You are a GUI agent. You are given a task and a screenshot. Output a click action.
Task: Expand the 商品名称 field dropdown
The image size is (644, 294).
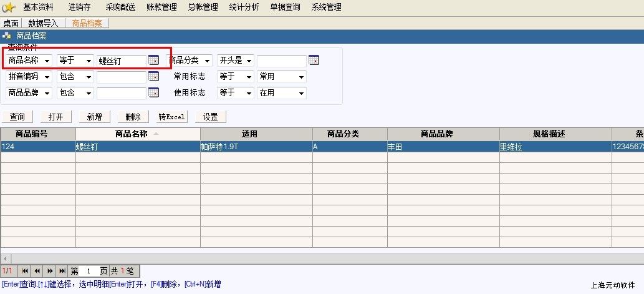tap(47, 61)
